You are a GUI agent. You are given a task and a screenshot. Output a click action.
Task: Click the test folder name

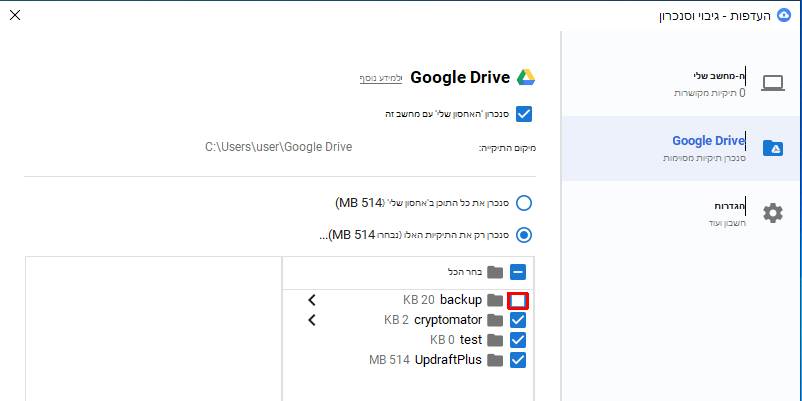[x=471, y=340]
